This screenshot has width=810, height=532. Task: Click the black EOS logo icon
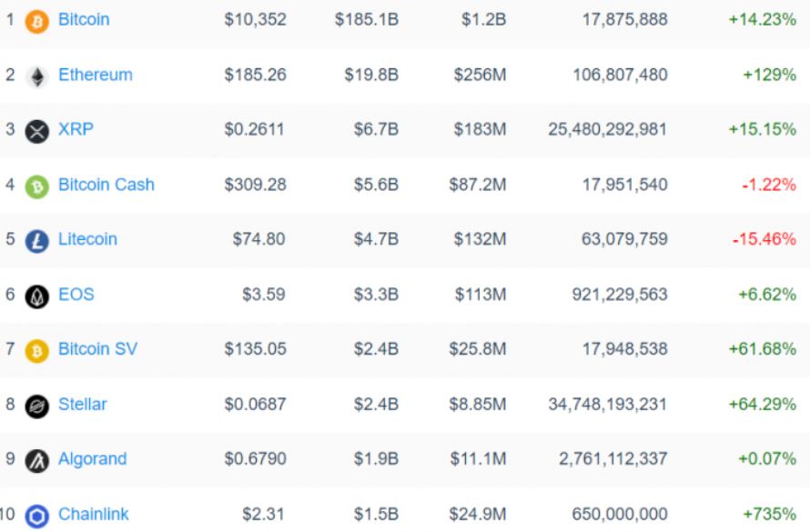coord(37,296)
